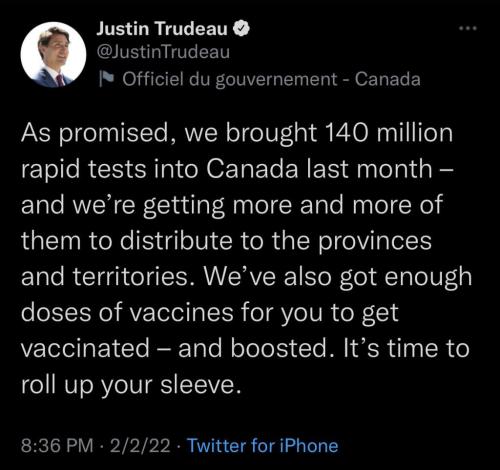Click the @JustinTrudeau handle
This screenshot has height=470, width=500.
click(163, 52)
